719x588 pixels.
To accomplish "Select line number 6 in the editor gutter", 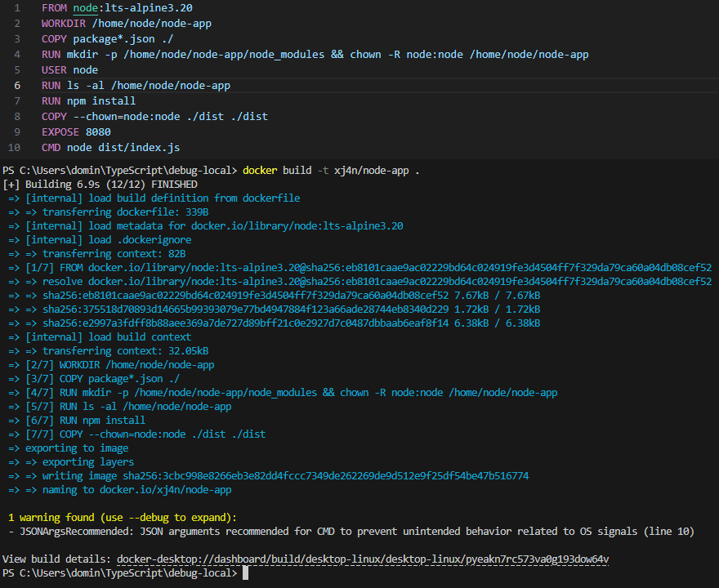I will click(x=17, y=86).
